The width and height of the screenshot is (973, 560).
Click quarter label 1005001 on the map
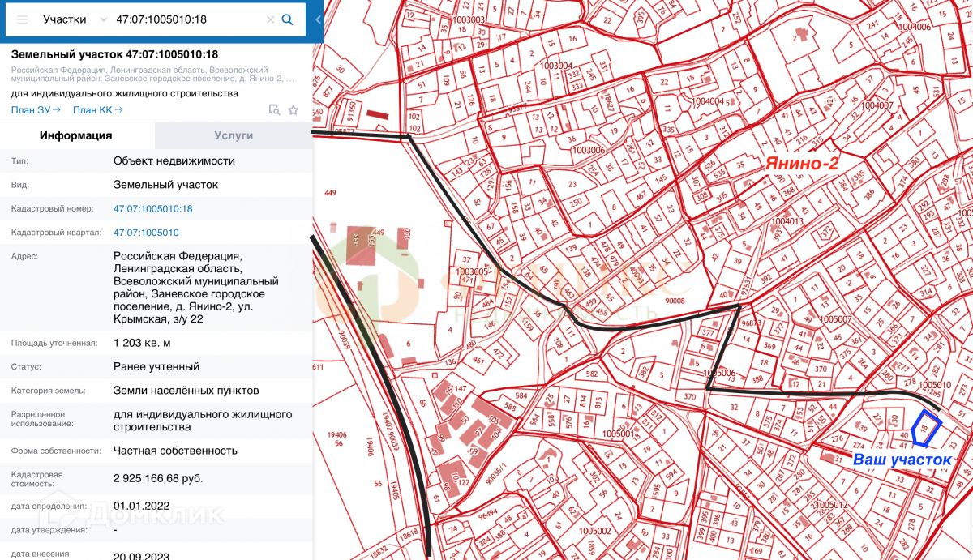tap(618, 434)
